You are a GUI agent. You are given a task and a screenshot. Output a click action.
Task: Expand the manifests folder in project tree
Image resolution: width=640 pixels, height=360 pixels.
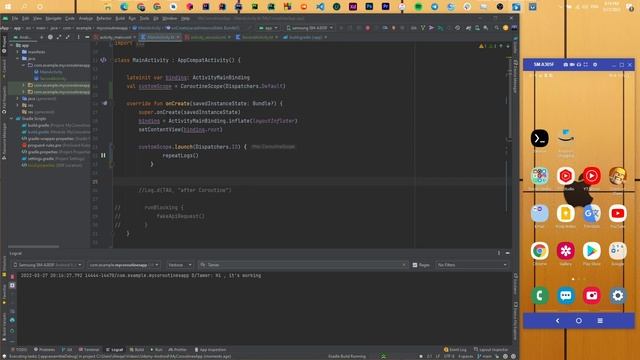click(x=18, y=52)
